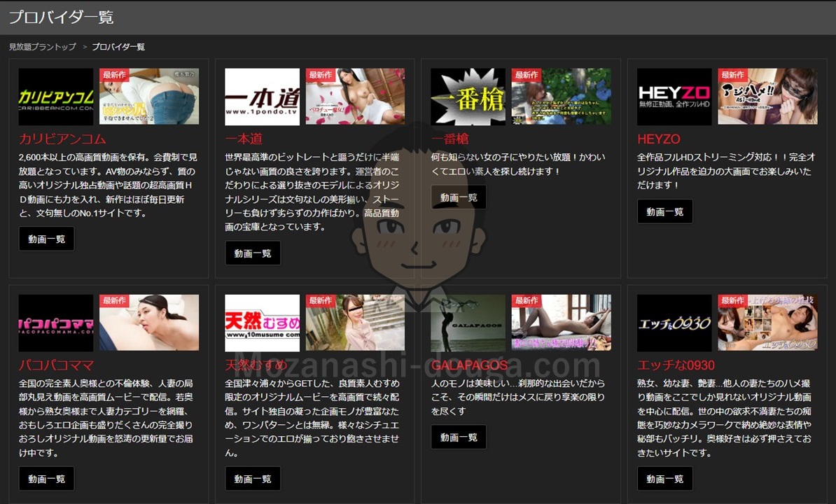Click 動画一覧 button under パコパコママ
Viewport: 836px width, 504px height.
coord(46,479)
